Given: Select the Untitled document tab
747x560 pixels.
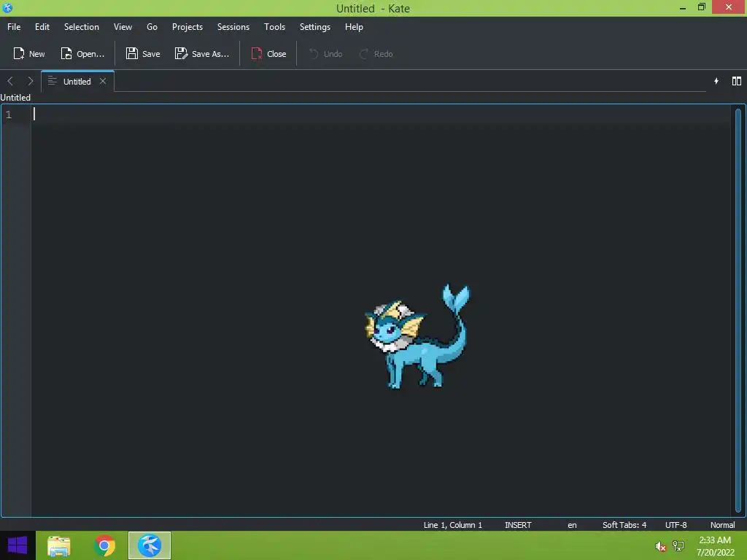Looking at the screenshot, I should point(77,81).
